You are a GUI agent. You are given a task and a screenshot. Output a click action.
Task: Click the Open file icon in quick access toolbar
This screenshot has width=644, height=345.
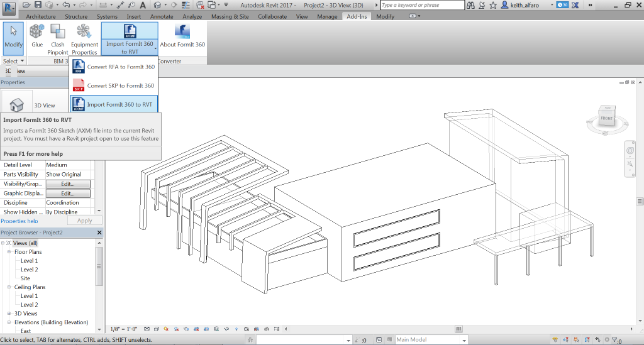point(26,5)
